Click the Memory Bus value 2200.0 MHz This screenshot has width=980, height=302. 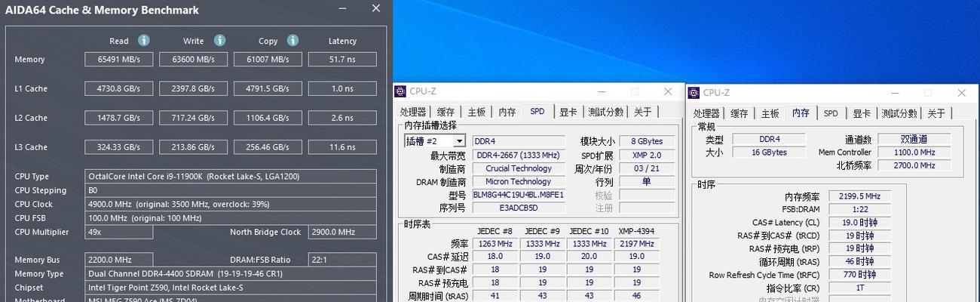118,260
